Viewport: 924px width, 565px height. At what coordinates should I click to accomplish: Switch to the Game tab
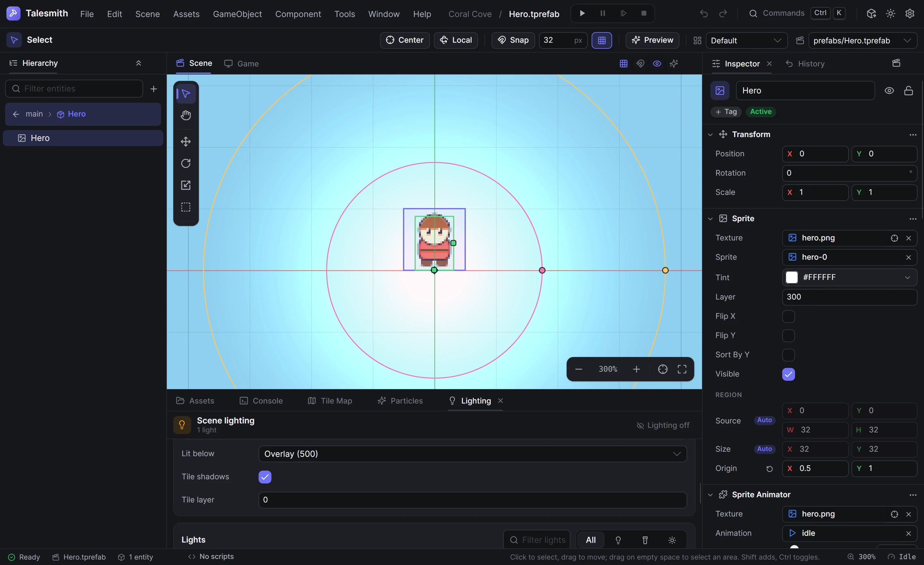coord(242,64)
